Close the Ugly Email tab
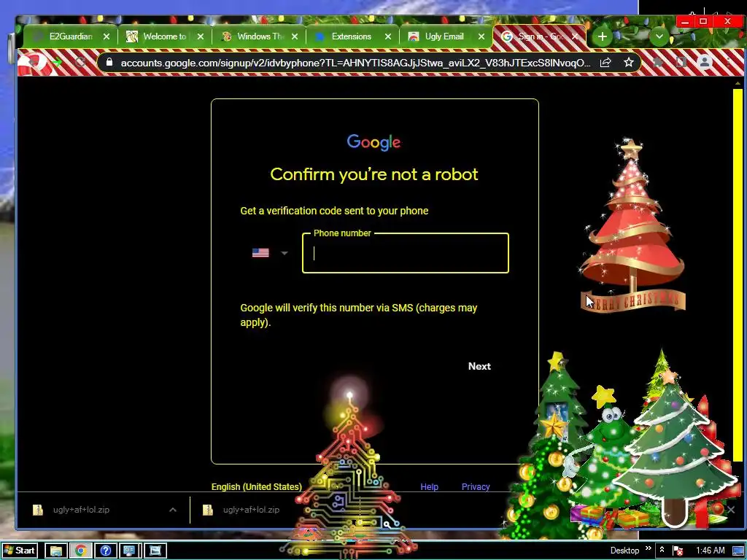This screenshot has height=560, width=747. pos(481,36)
